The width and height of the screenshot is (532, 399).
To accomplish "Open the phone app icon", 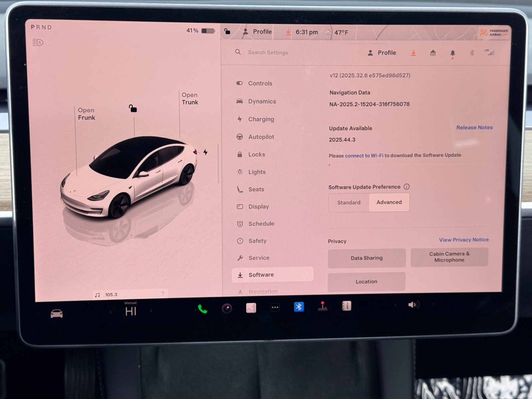I will 202,309.
